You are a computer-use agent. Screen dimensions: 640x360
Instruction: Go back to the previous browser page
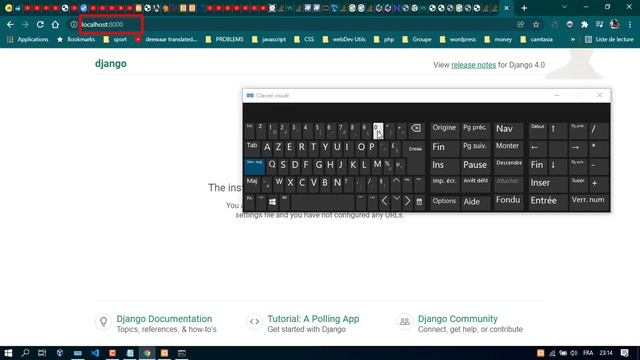(10, 24)
